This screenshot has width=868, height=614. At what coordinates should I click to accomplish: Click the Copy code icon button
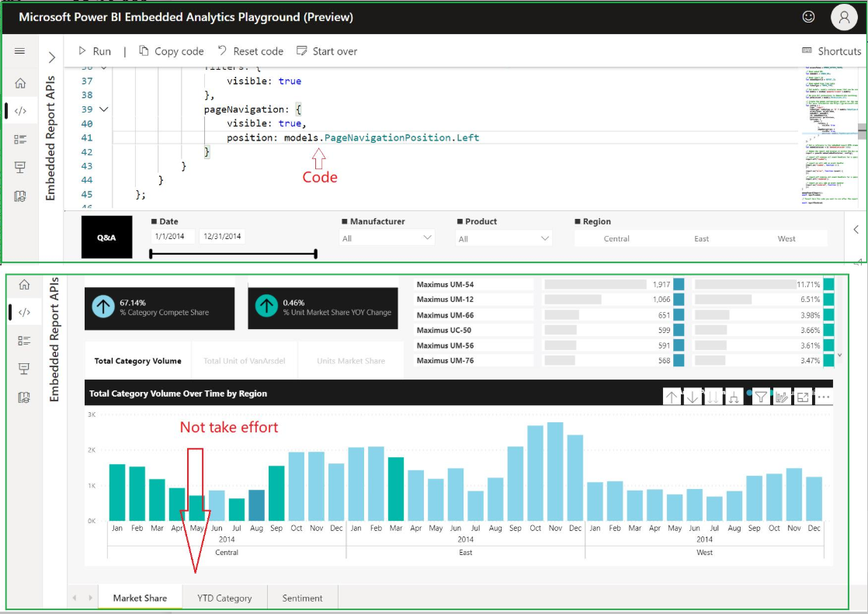144,51
